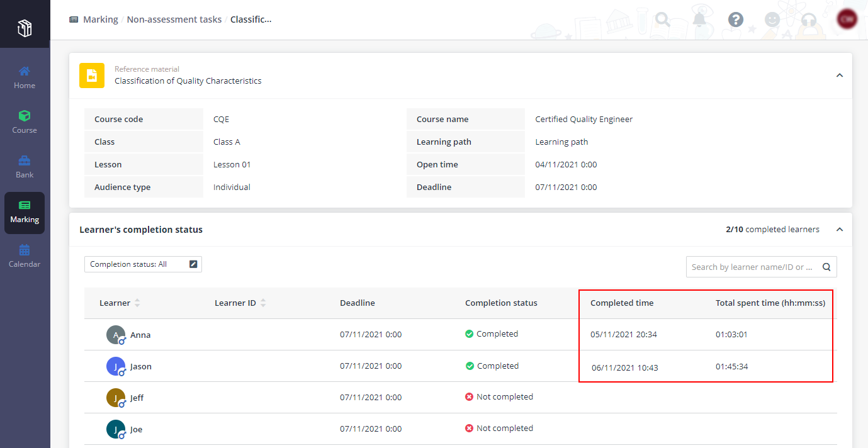Click Anna's avatar
This screenshot has height=448, width=868.
[116, 335]
